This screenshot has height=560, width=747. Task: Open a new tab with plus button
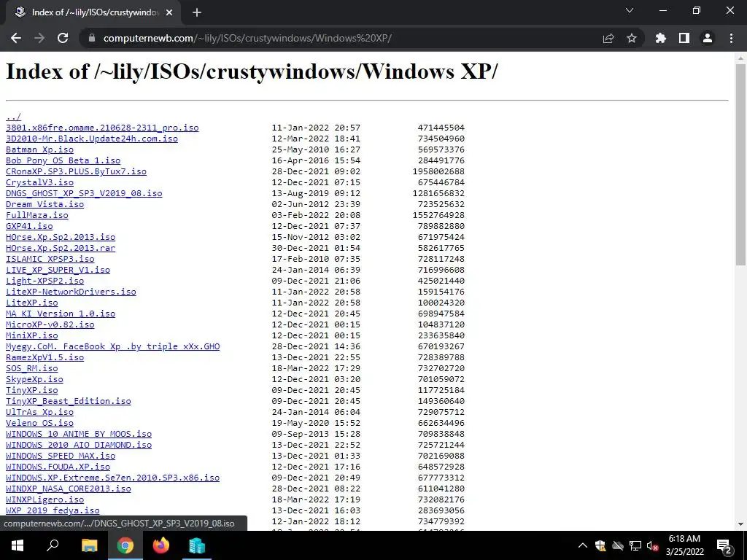[x=197, y=12]
